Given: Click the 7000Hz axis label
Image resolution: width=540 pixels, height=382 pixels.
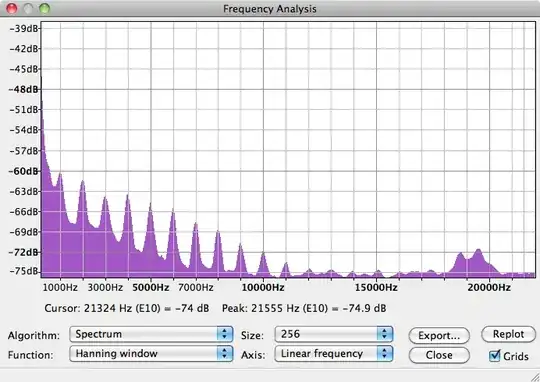Looking at the screenshot, I should [196, 287].
